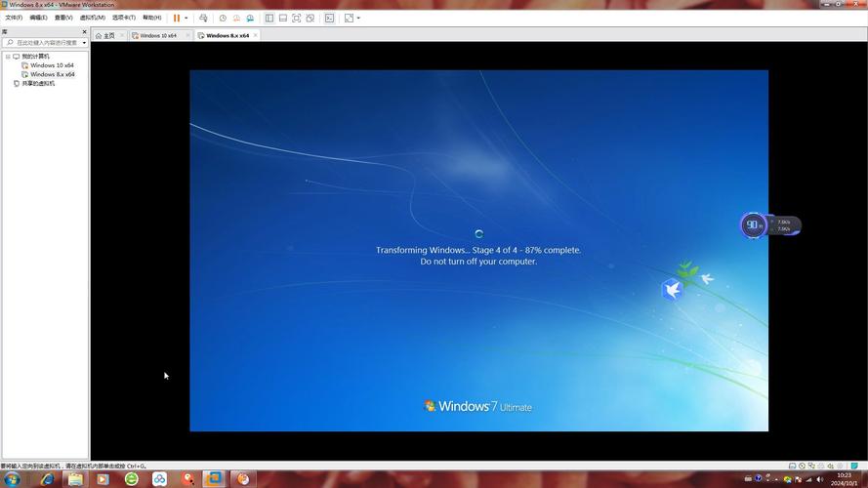Select Windows 8.x x64 in library tree

52,74
